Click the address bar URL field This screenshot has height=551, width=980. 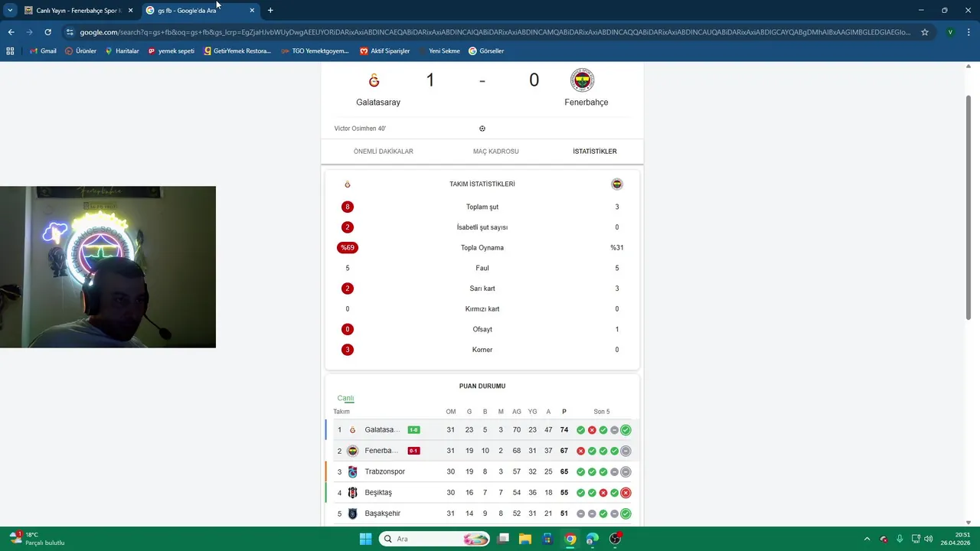tap(495, 32)
